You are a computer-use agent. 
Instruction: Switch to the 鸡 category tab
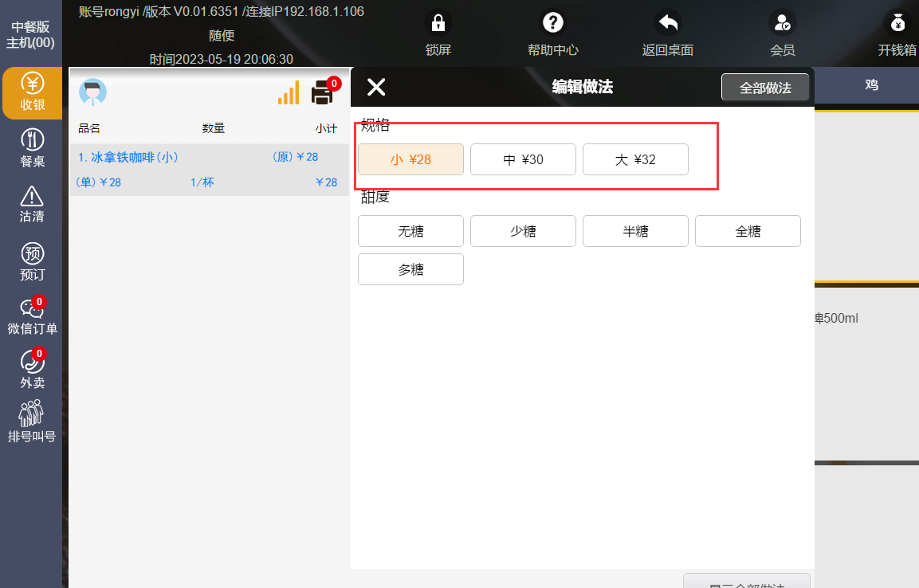coord(871,84)
